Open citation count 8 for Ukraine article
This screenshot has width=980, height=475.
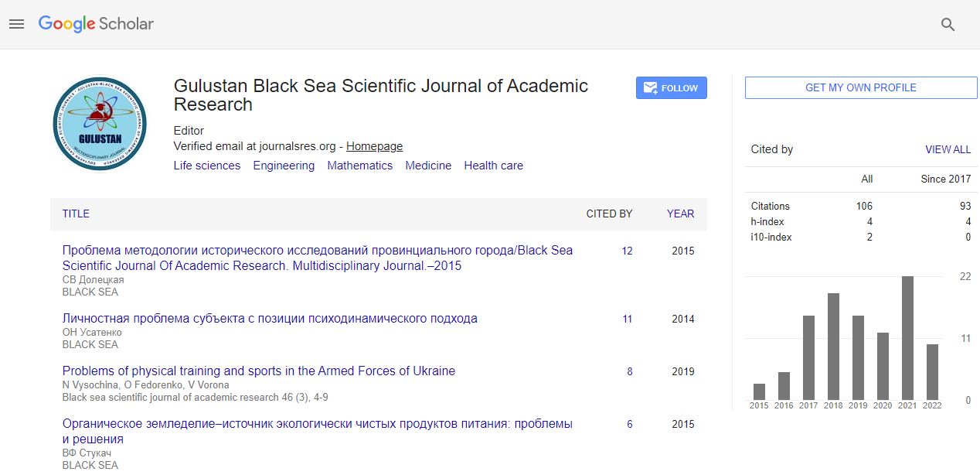(629, 371)
